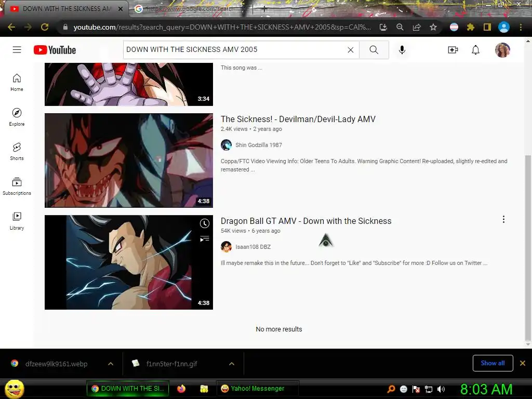The image size is (532, 399).
Task: Open Subscriptions in the sidebar
Action: point(17,187)
